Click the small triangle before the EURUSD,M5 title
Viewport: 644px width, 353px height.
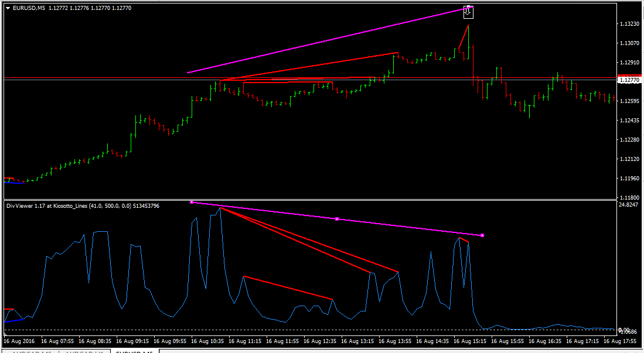point(8,8)
